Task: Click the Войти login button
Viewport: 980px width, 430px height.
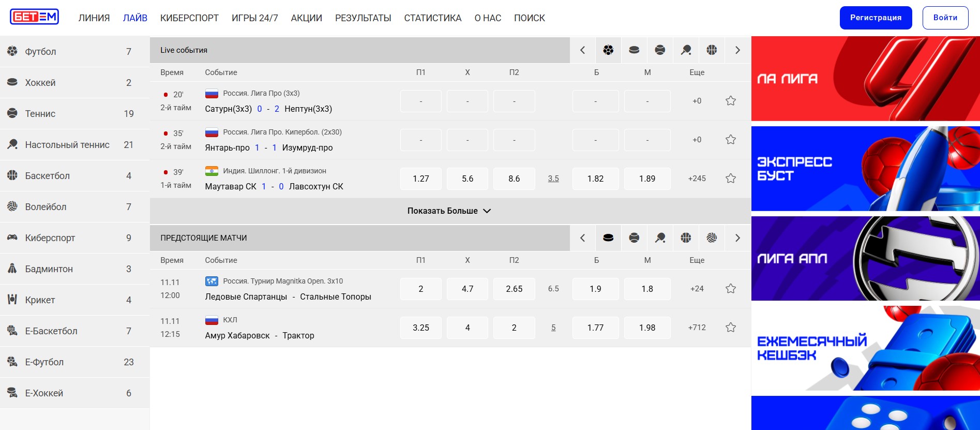Action: coord(945,18)
